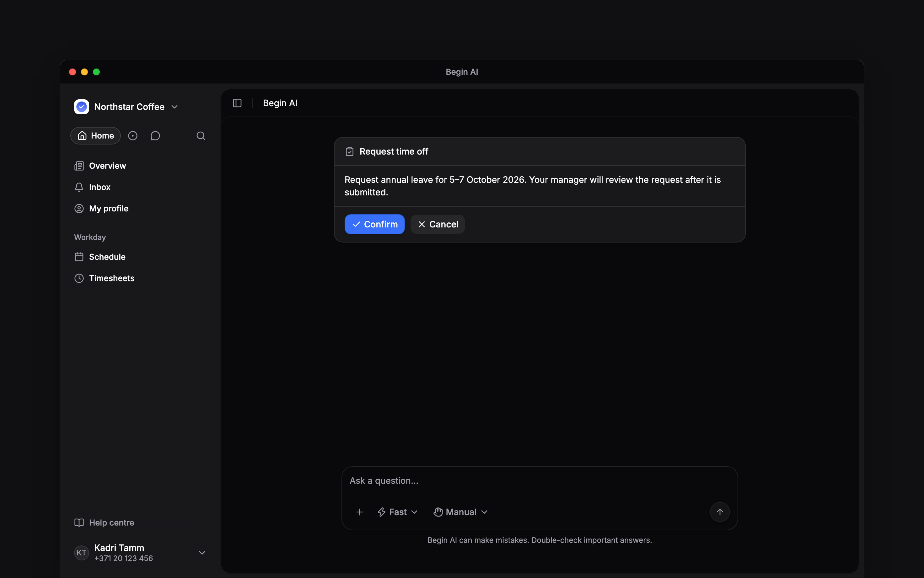Viewport: 924px width, 578px height.
Task: Click the clipboard icon beside Request time off
Action: pos(349,151)
